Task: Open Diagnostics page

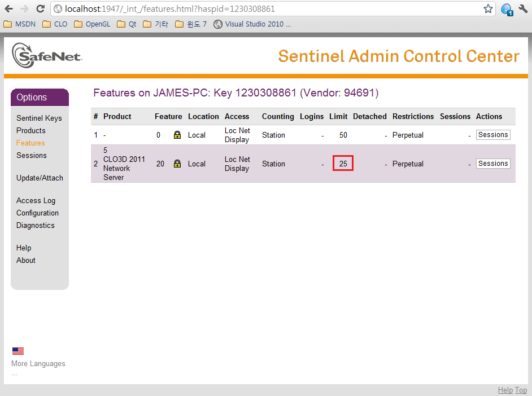Action: (x=35, y=225)
